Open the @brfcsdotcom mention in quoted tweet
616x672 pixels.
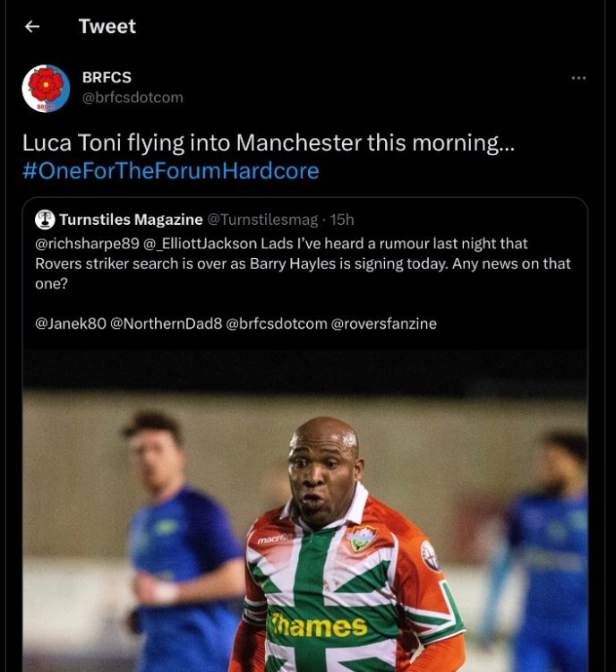(x=277, y=323)
